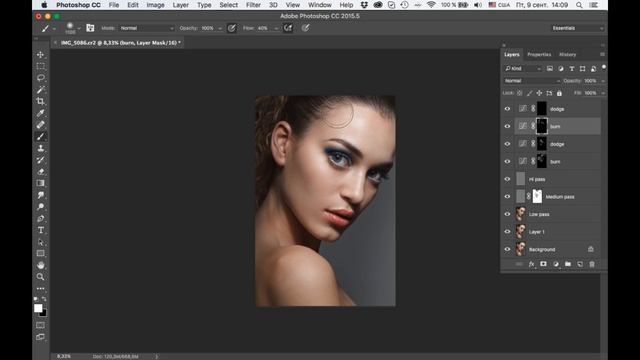Hide the Low pass layer
Viewport: 640px width, 360px height.
click(507, 214)
